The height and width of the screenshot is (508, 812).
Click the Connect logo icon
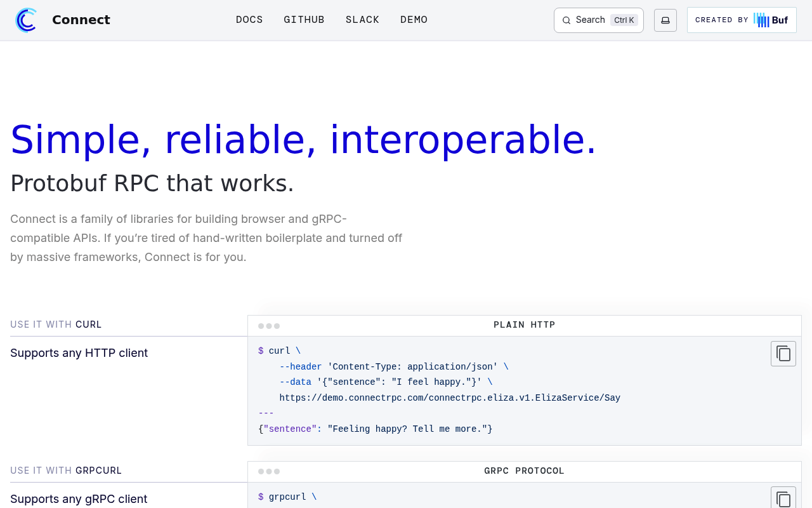(26, 20)
